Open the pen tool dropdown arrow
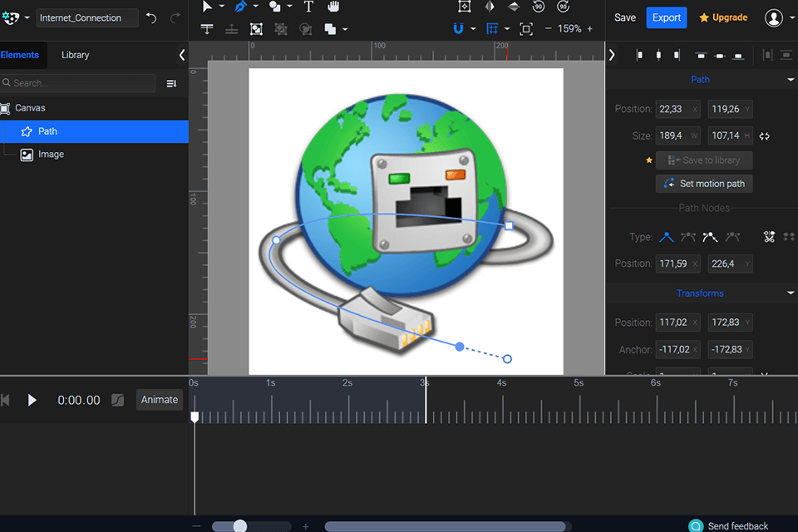The width and height of the screenshot is (798, 532). pos(255,6)
